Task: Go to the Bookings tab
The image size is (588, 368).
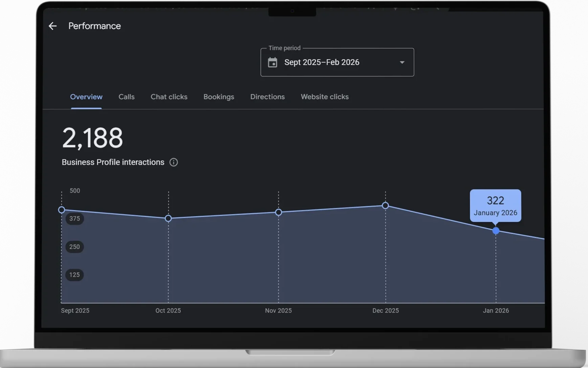Action: pos(219,97)
